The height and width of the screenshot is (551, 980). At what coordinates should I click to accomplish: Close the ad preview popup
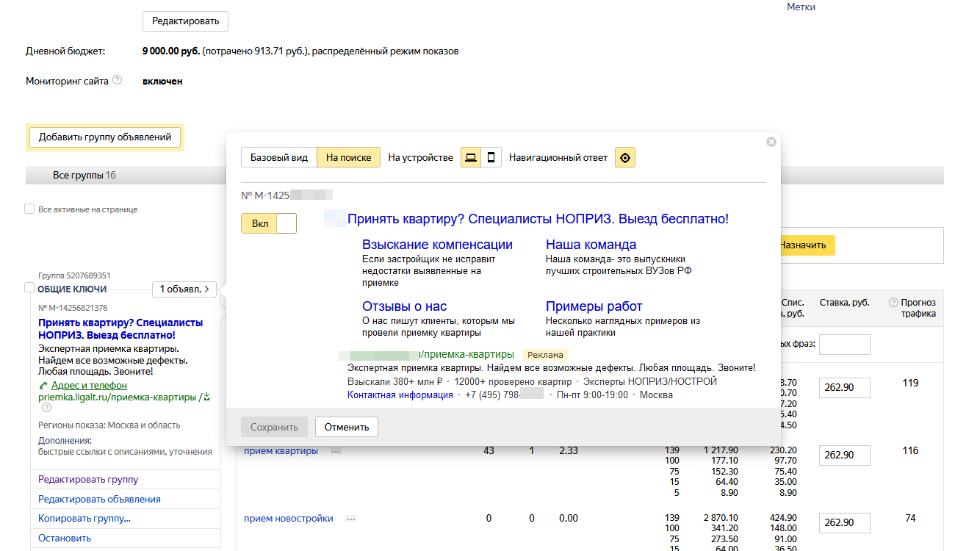tap(771, 142)
